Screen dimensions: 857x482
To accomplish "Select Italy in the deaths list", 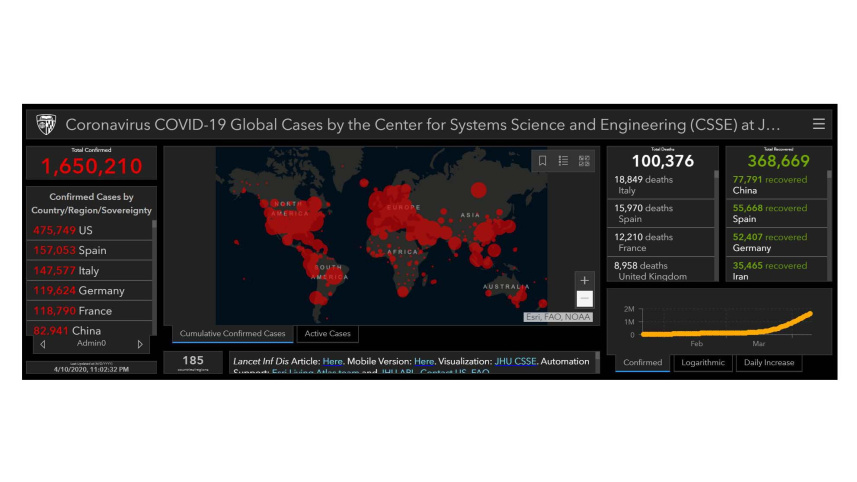I will tap(660, 184).
